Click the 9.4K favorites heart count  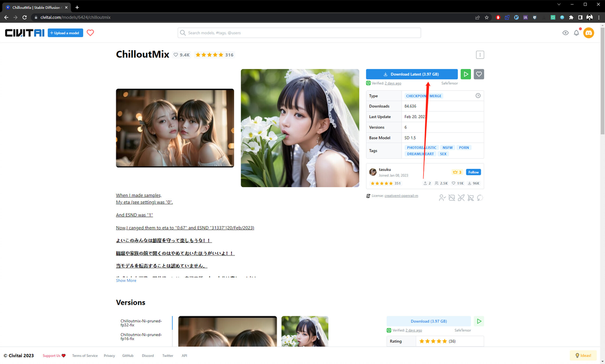(x=181, y=55)
